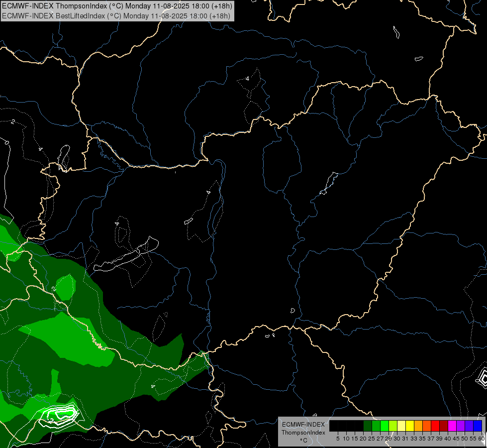Click the ThompsonIndex label in the legend

(303, 433)
